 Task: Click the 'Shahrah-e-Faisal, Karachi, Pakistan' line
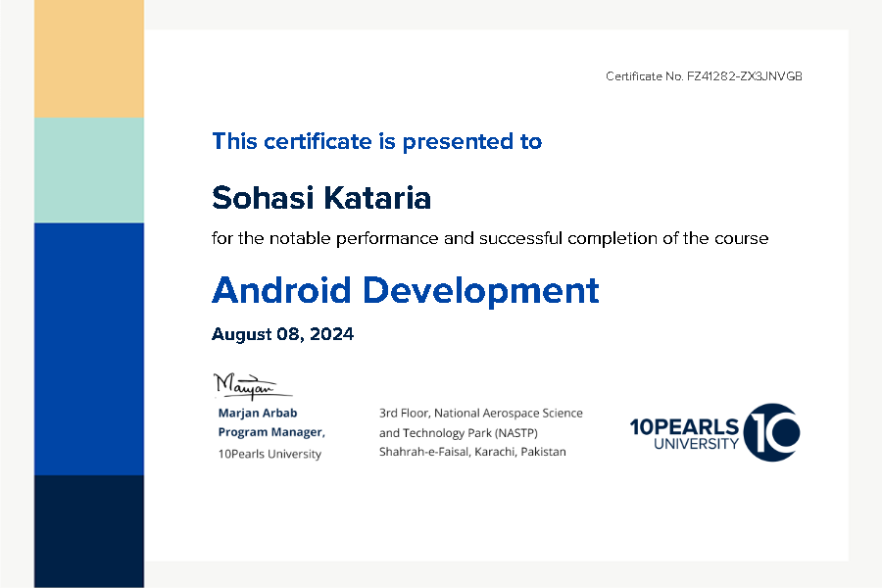coord(472,452)
